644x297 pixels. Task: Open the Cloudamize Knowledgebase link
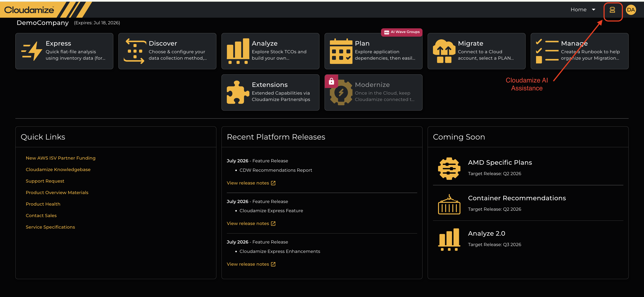click(58, 170)
